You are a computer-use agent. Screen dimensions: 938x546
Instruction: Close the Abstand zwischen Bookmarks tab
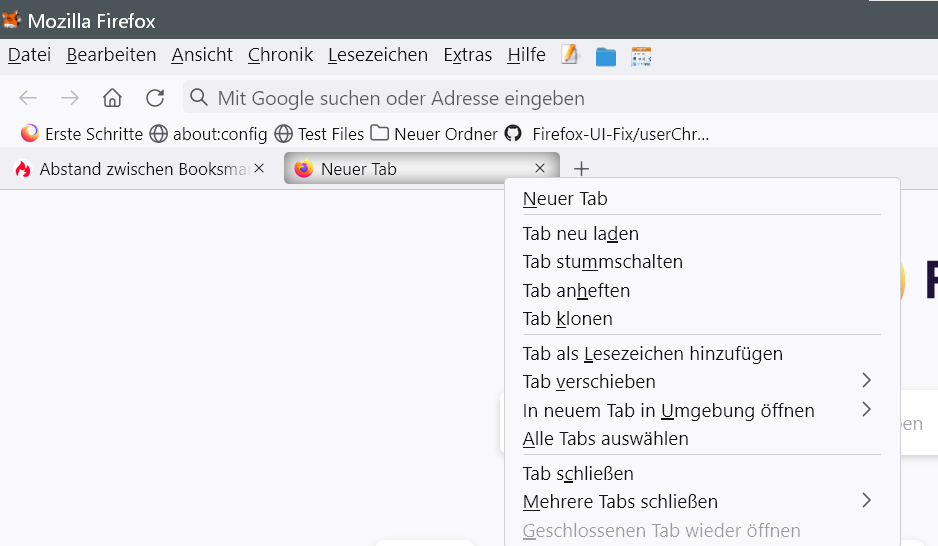coord(260,169)
